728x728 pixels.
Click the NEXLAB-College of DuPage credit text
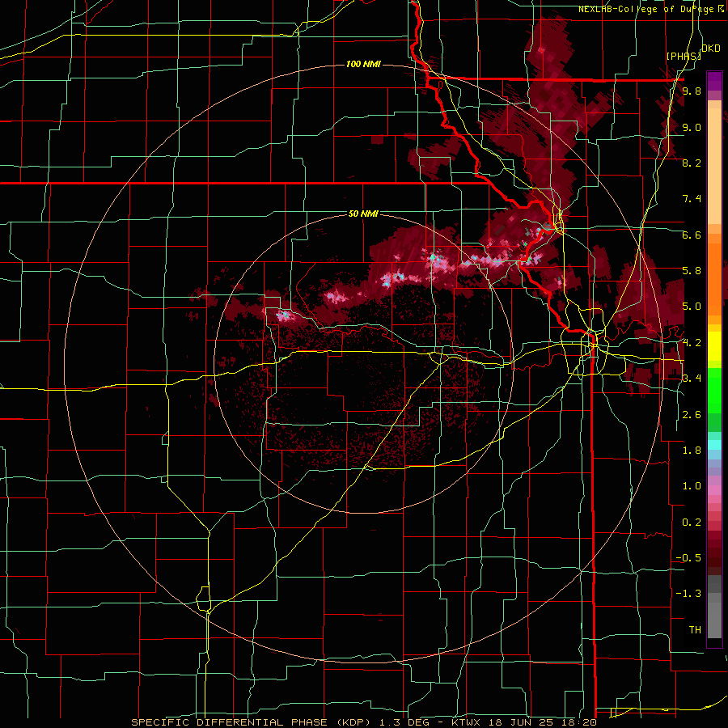coord(645,9)
